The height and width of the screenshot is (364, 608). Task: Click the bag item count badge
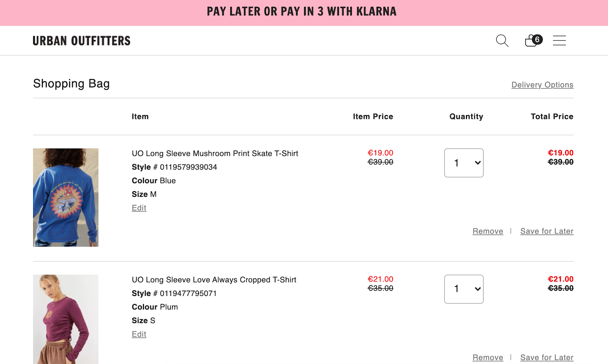(537, 39)
